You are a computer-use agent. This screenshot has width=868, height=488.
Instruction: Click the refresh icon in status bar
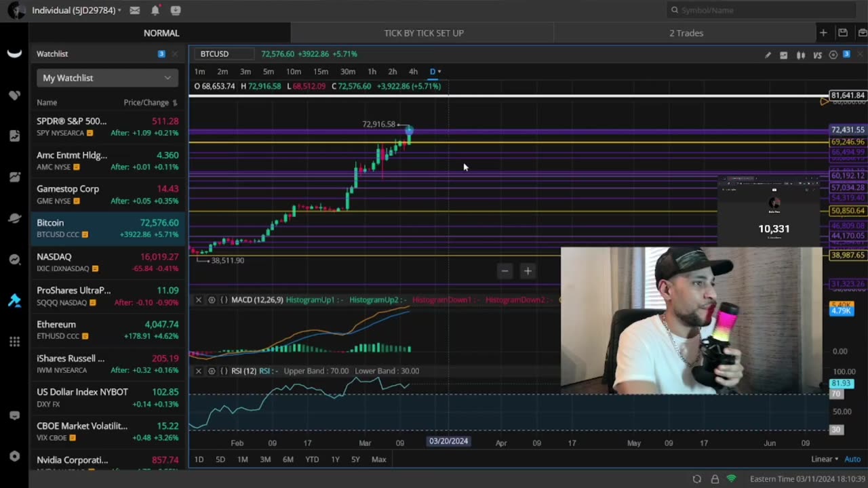tap(696, 479)
